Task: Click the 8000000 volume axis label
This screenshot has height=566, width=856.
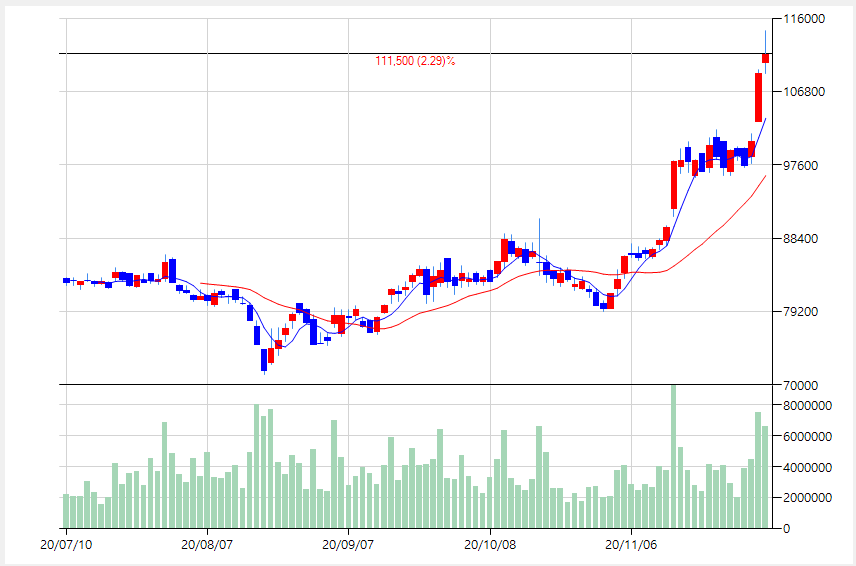Action: coord(808,406)
